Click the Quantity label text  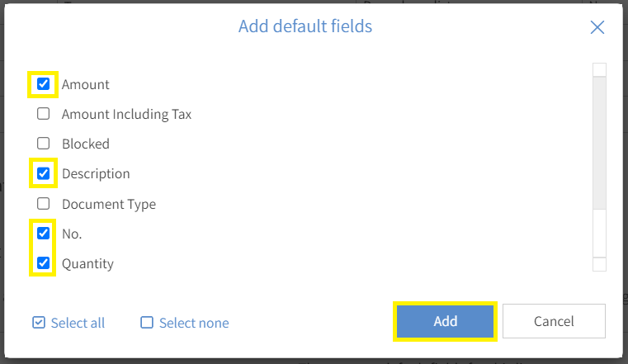pos(87,264)
